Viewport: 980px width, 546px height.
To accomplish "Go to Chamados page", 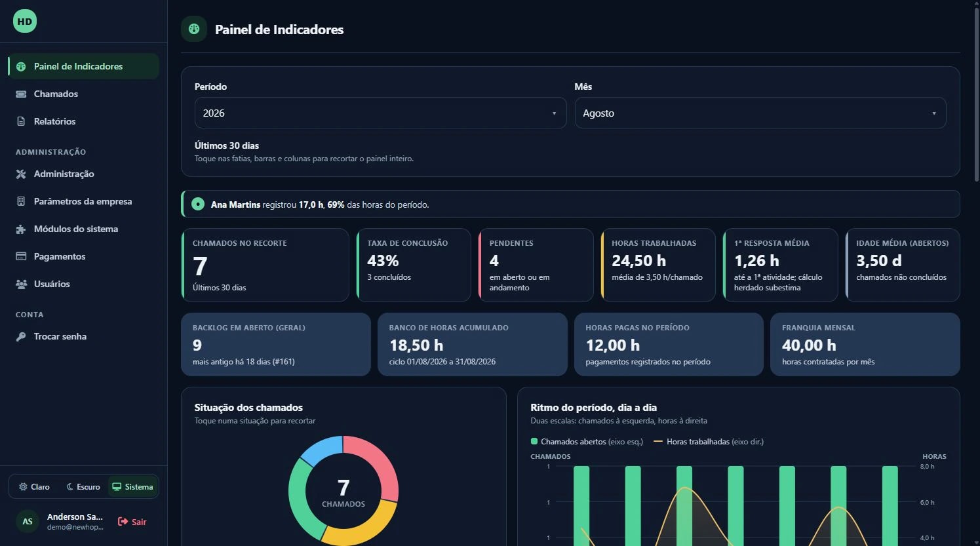I will click(83, 94).
